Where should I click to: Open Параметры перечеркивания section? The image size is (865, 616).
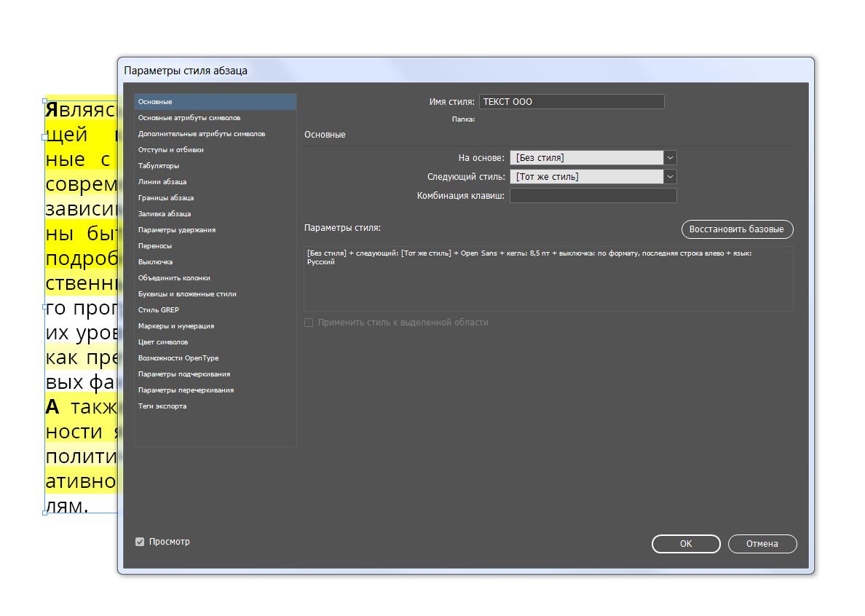click(x=215, y=390)
